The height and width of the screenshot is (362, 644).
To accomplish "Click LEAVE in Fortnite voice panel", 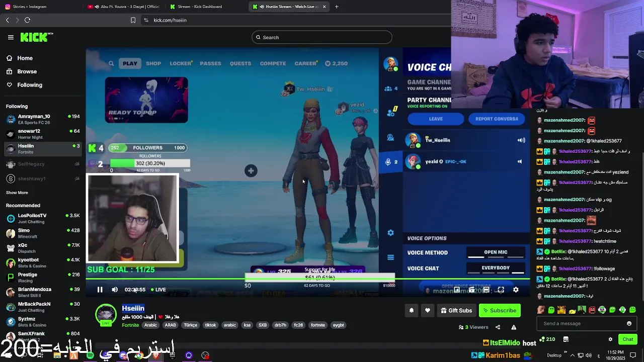I will point(436,119).
